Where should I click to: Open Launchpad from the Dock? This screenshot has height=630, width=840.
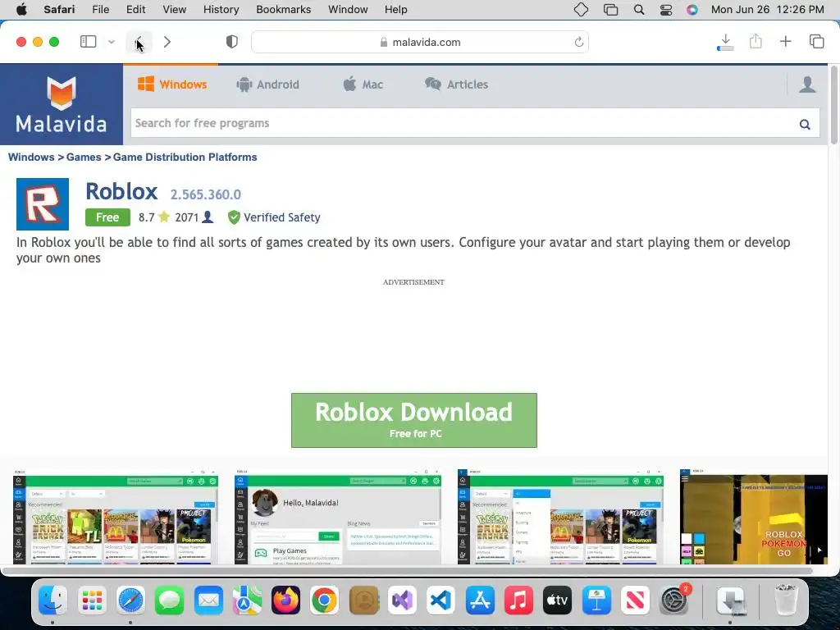(92, 600)
